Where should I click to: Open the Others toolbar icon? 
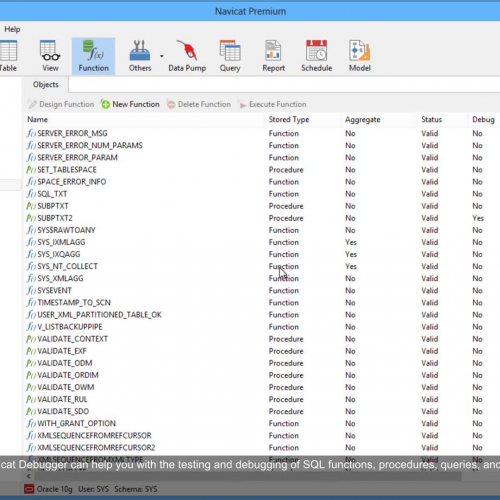[x=140, y=56]
